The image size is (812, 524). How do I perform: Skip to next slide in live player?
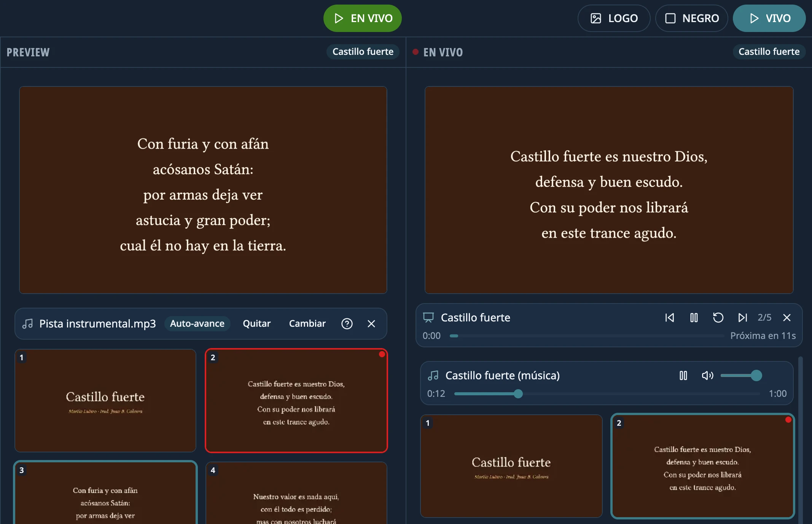743,318
